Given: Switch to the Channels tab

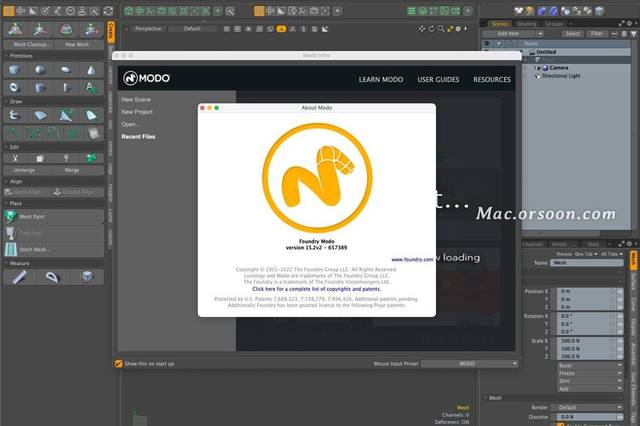Looking at the screenshot, I should point(533,244).
